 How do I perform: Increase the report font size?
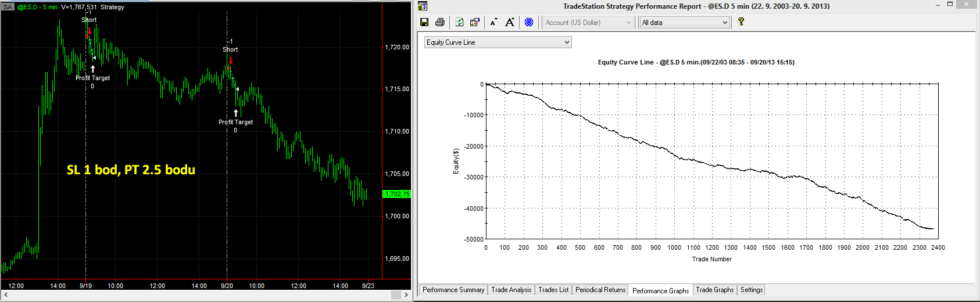pyautogui.click(x=510, y=22)
